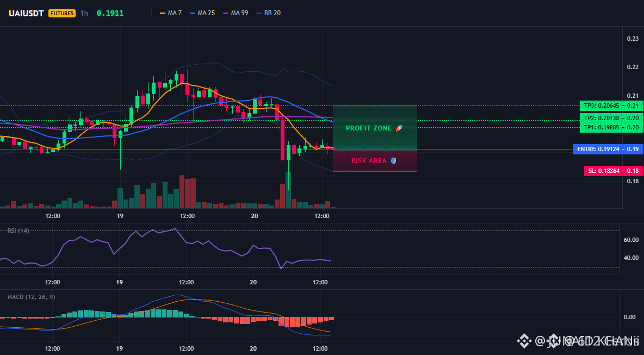Click the rocket icon in PROFIT ZONE
This screenshot has height=355, width=644.
pyautogui.click(x=399, y=128)
